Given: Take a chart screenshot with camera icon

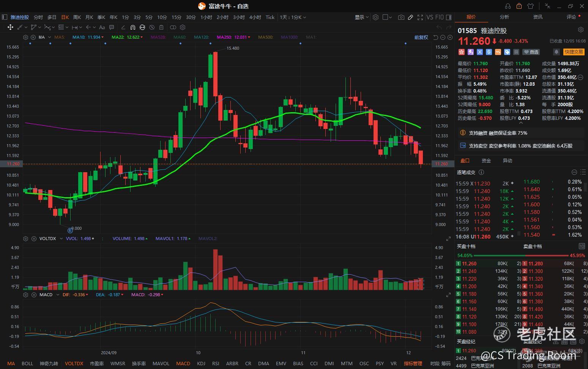Looking at the screenshot, I should click(x=401, y=17).
